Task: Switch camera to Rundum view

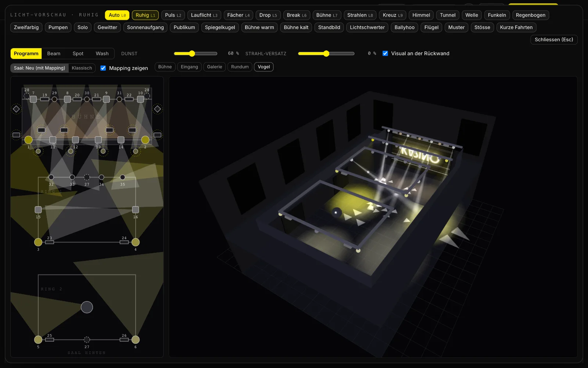Action: 240,67
